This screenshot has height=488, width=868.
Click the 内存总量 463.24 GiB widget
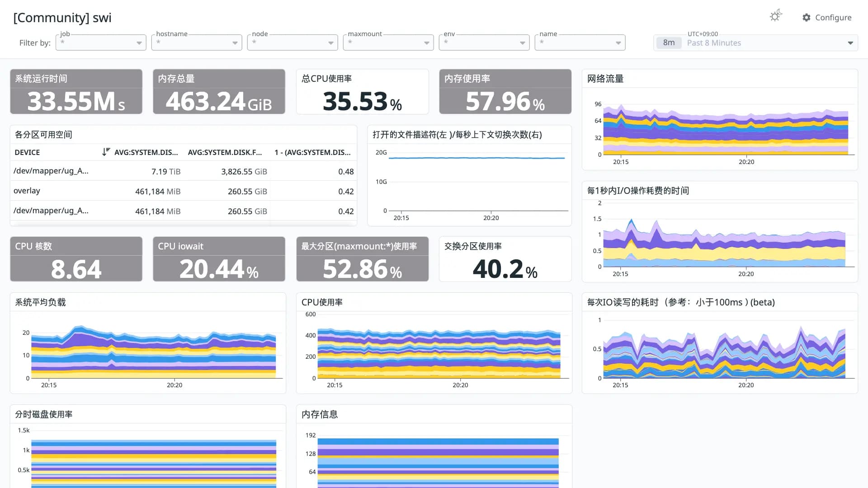tap(219, 91)
